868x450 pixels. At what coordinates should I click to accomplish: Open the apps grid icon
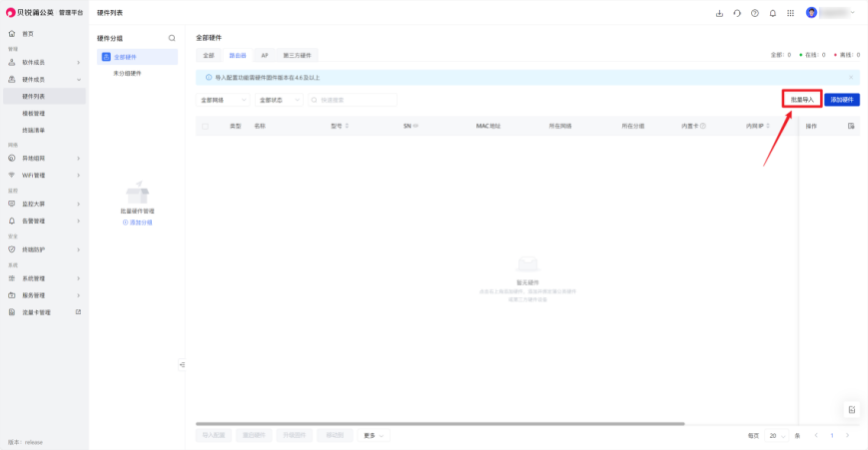(x=790, y=13)
